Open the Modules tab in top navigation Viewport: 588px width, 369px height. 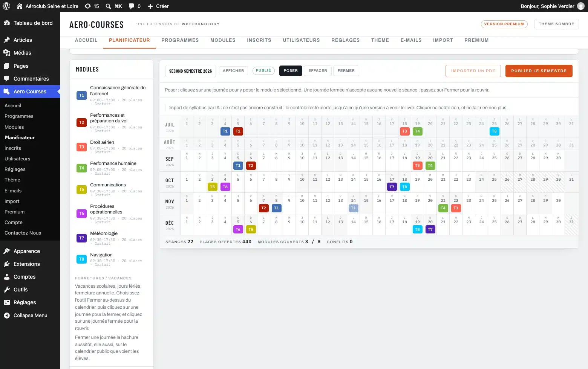coord(223,40)
